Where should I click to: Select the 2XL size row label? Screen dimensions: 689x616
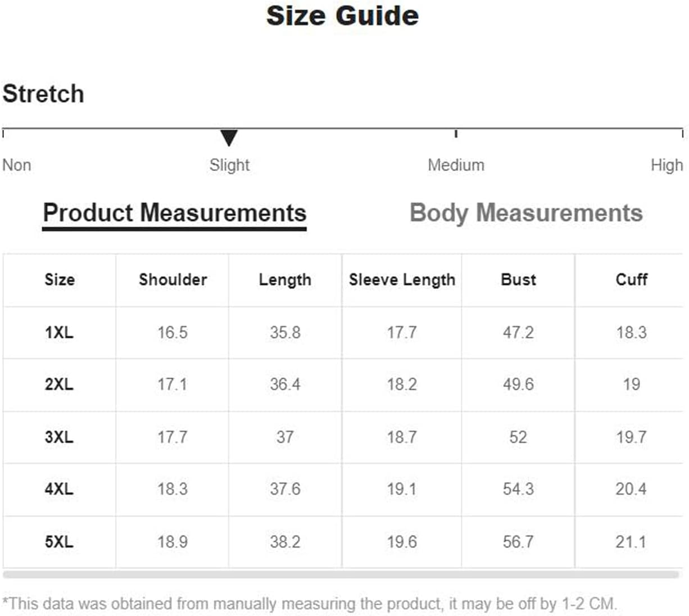click(59, 384)
